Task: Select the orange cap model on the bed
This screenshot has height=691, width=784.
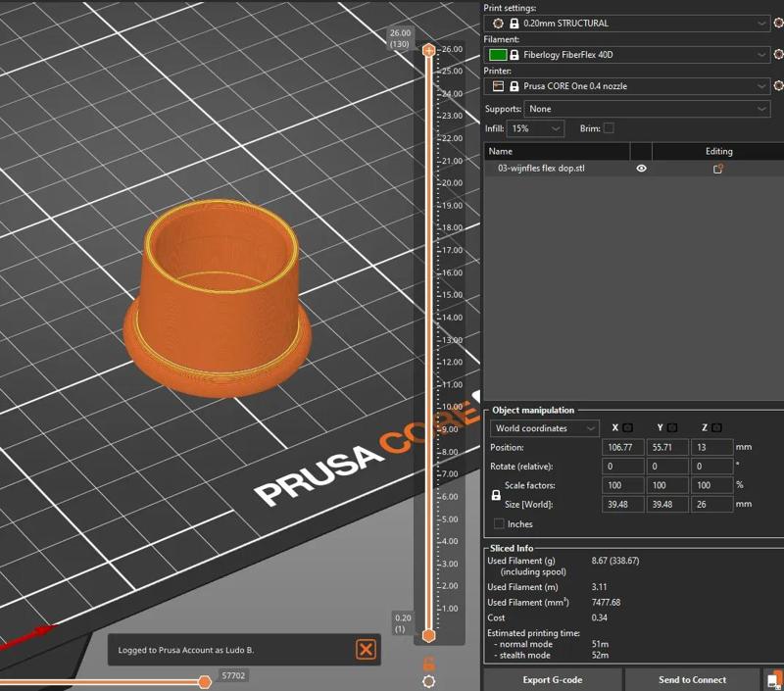Action: coord(218,300)
